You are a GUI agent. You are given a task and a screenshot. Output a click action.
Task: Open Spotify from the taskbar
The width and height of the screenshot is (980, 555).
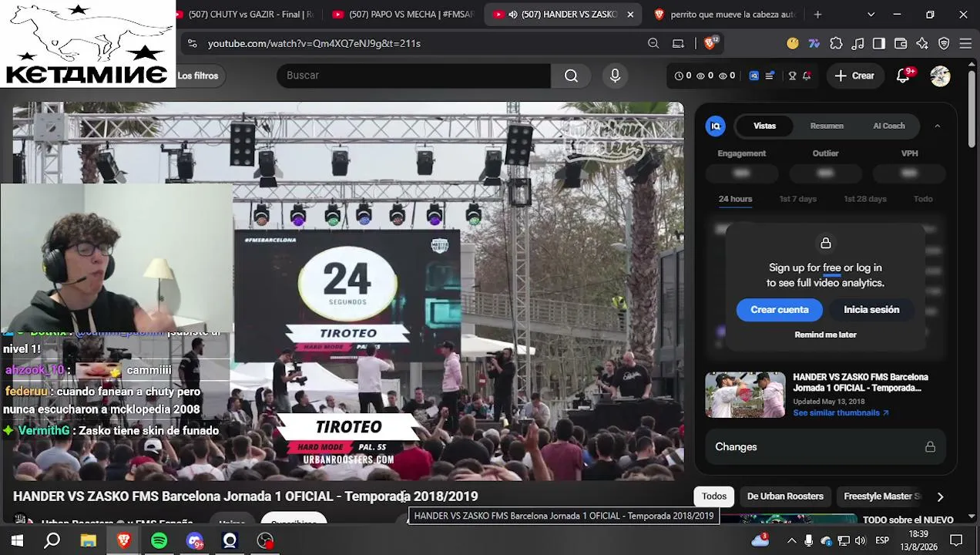(159, 540)
